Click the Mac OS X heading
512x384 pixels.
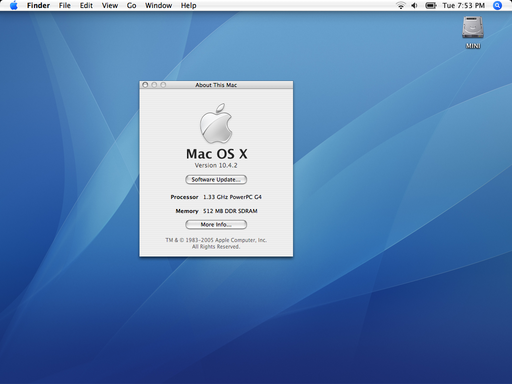(x=217, y=154)
